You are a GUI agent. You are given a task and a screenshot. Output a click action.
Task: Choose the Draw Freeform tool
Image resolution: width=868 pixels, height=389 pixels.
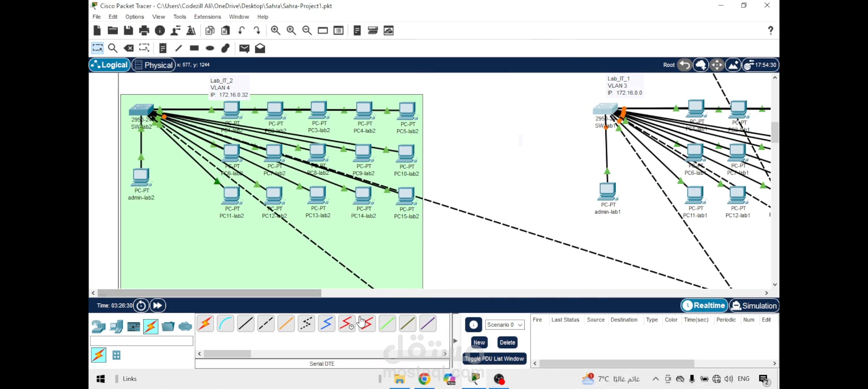point(226,48)
